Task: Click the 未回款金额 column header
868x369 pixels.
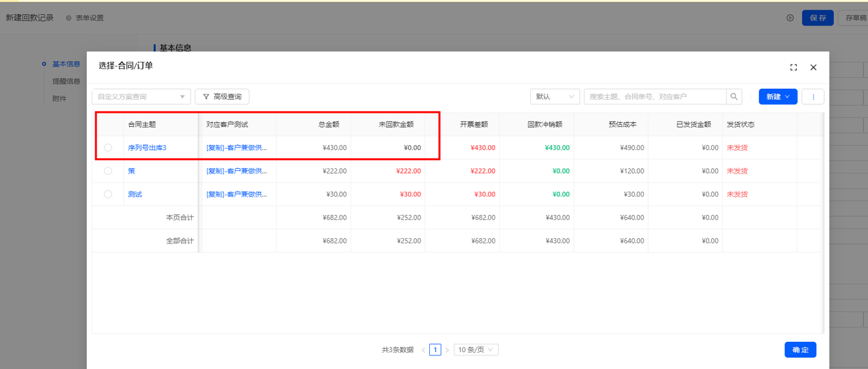Action: pyautogui.click(x=397, y=125)
